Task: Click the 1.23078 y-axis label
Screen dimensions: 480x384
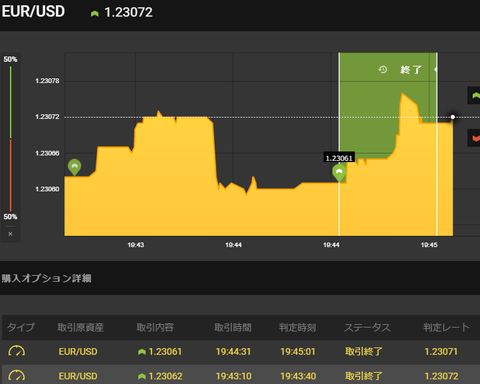Action: click(47, 81)
